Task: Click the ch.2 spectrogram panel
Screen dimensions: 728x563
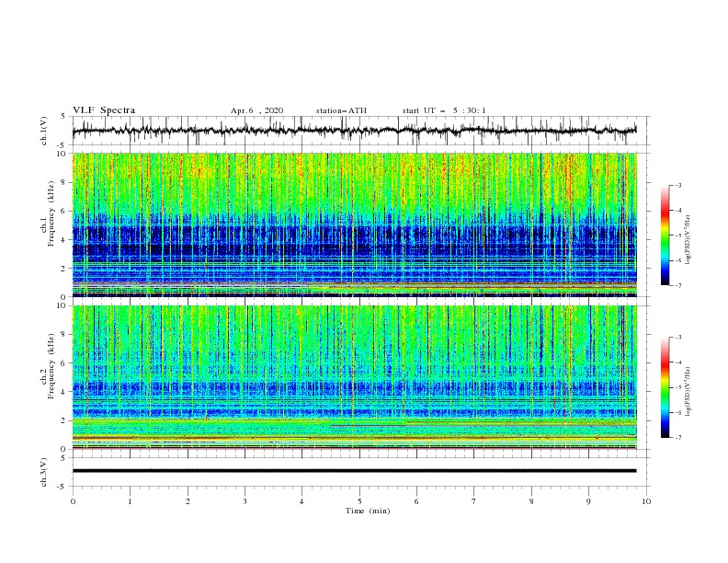Action: click(x=354, y=377)
